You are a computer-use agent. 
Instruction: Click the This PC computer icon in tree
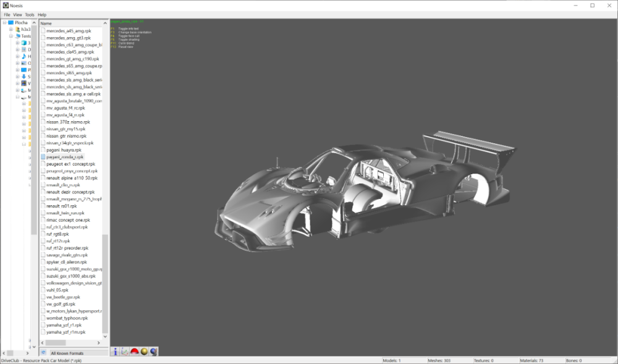pyautogui.click(x=17, y=36)
